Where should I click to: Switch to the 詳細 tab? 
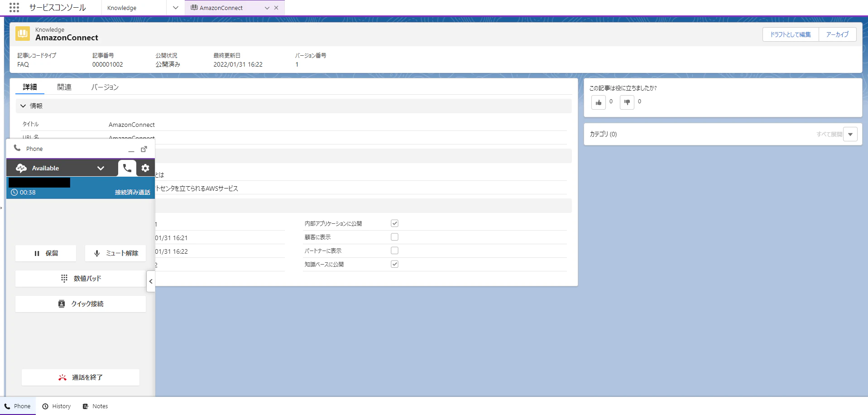30,87
